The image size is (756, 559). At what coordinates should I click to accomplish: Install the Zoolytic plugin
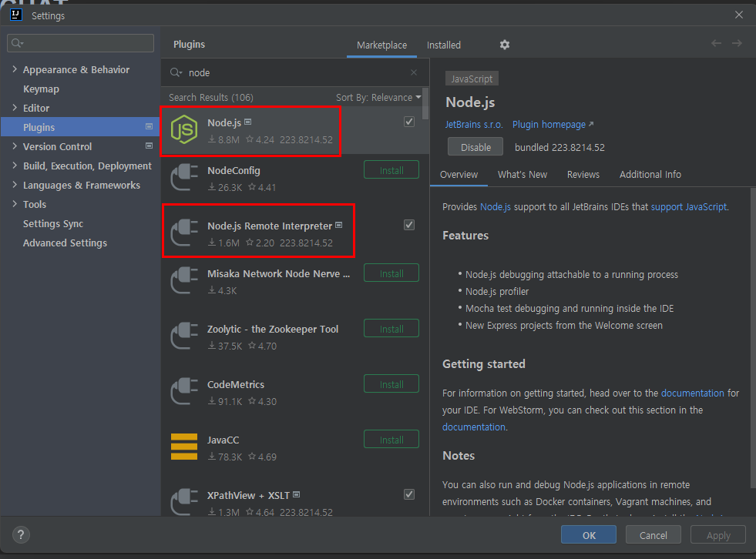click(391, 329)
